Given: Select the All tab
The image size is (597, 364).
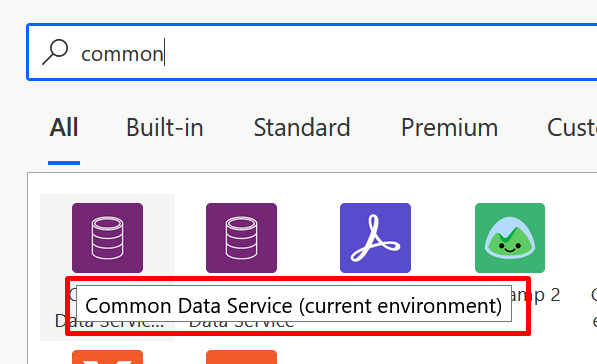Looking at the screenshot, I should point(64,128).
